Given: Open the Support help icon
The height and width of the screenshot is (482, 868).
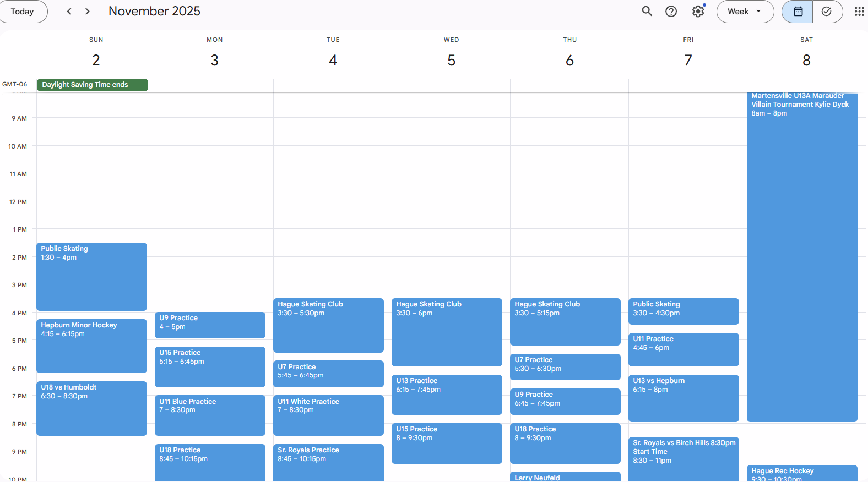Looking at the screenshot, I should [671, 12].
